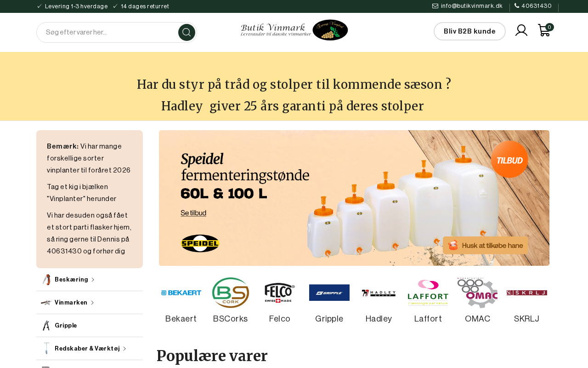This screenshot has height=368, width=588.
Task: Click the Butik Vinmark logo
Action: [x=294, y=30]
